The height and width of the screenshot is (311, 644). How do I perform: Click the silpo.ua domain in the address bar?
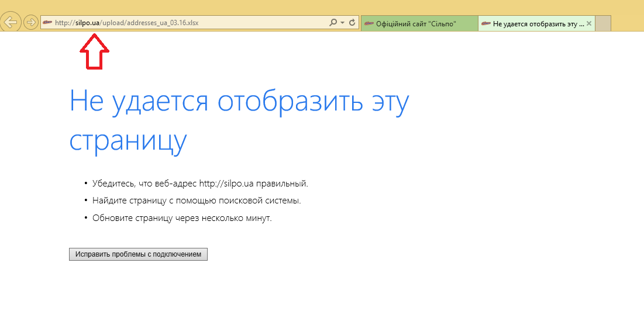pos(87,23)
